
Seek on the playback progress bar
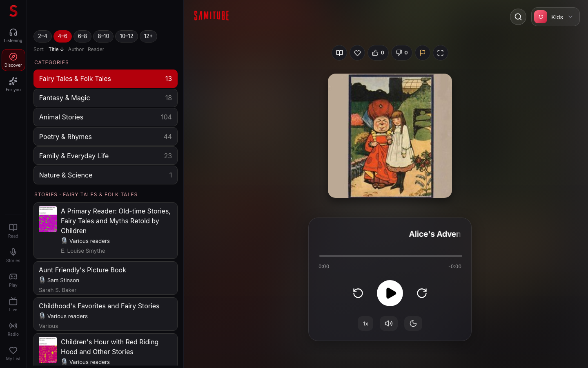pos(391,256)
